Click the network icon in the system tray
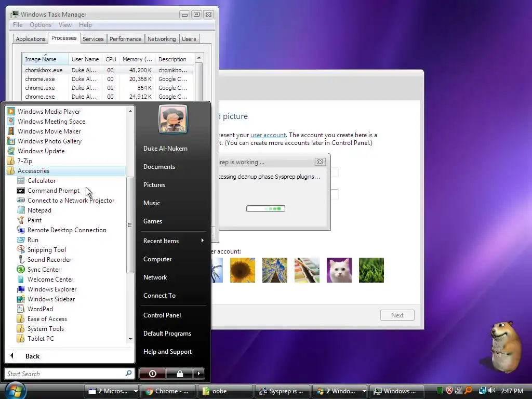532x399 pixels. point(482,391)
